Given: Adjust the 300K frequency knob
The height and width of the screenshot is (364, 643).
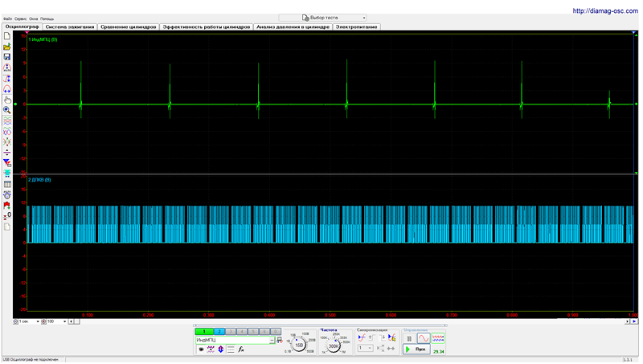Looking at the screenshot, I should pos(334,346).
